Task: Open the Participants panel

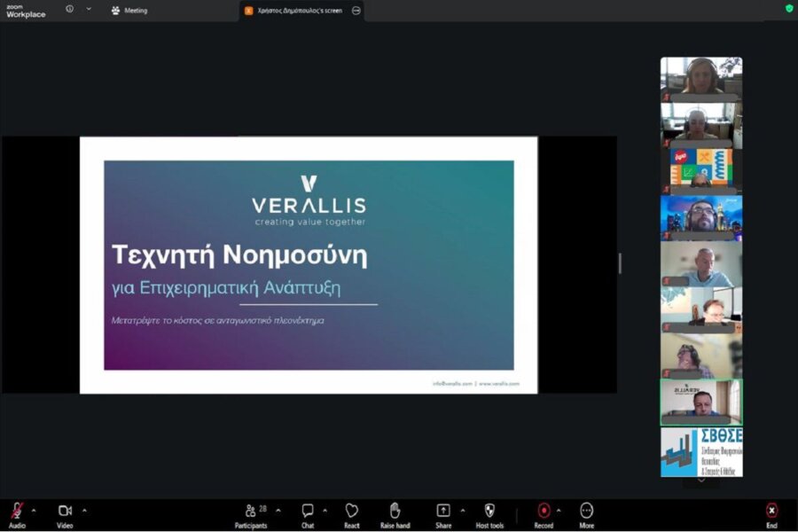Action: click(251, 511)
